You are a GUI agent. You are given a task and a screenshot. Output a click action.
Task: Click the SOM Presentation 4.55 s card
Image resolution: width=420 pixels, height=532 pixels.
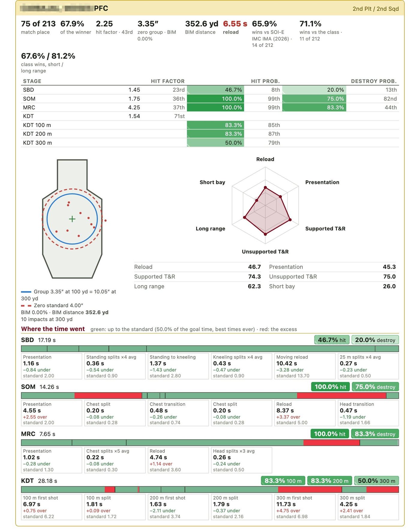pos(52,413)
